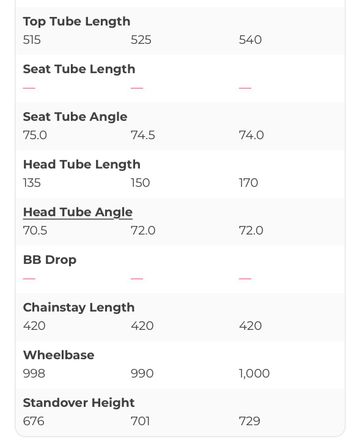This screenshot has width=360, height=444.
Task: Click the BB Drop label
Action: point(50,260)
